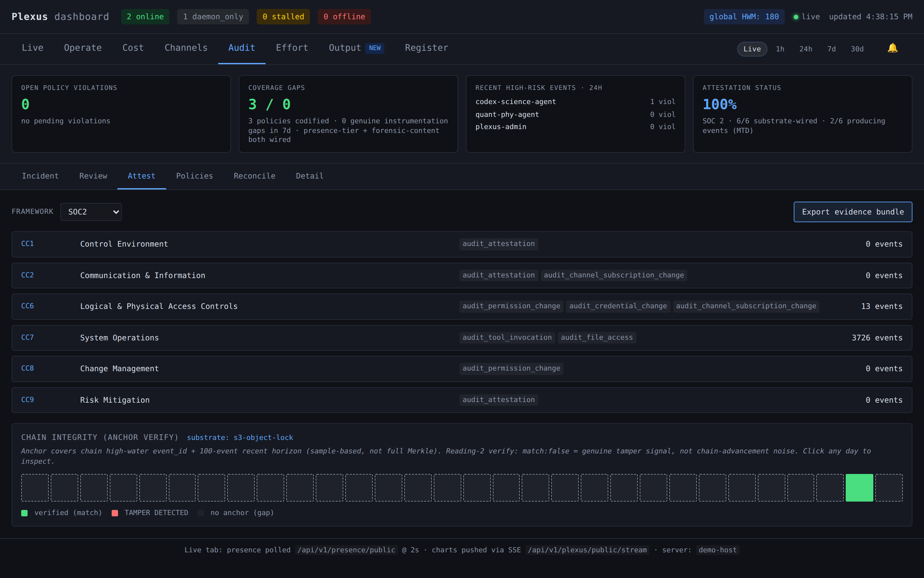Click the last empty anchor day cell
Viewport: 924px width, 578px height.
click(x=889, y=488)
